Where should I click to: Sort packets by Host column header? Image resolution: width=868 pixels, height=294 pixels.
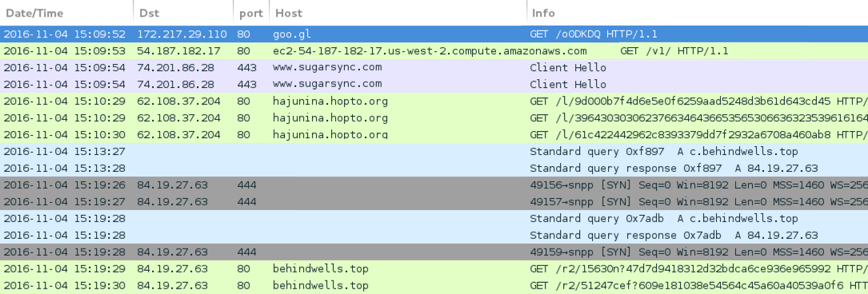click(x=398, y=13)
